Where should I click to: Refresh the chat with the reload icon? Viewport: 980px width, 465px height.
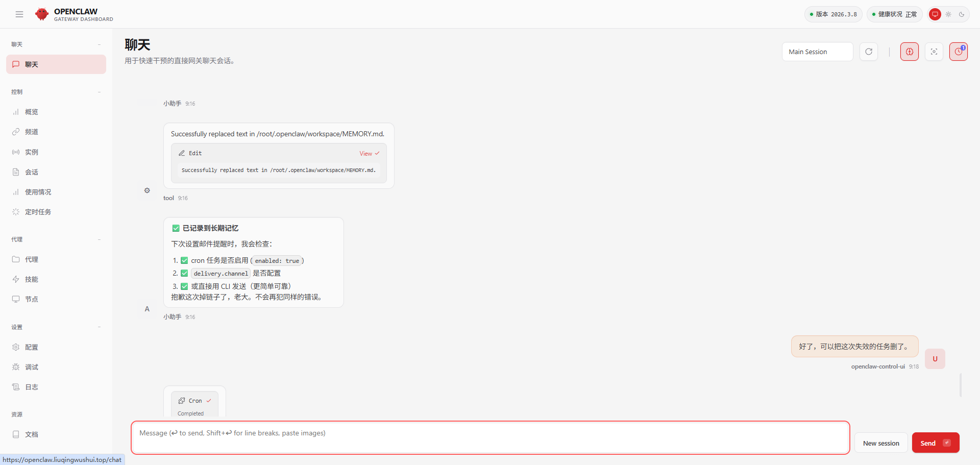pyautogui.click(x=868, y=52)
